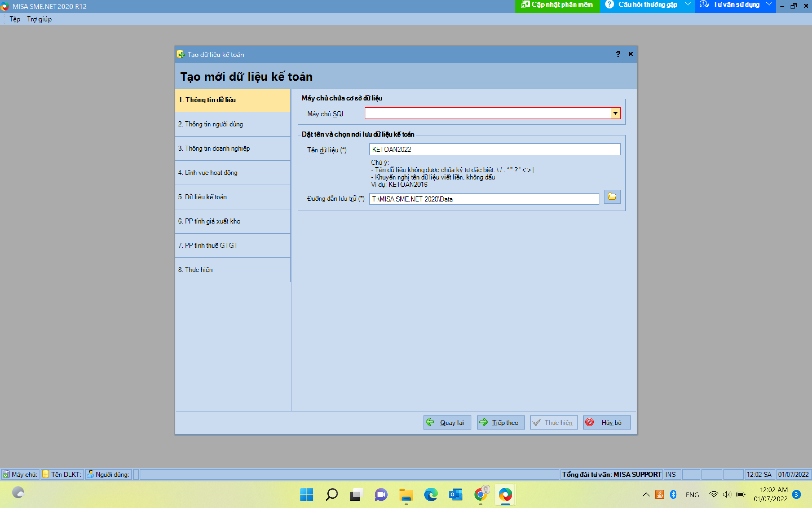The width and height of the screenshot is (812, 508).
Task: Click the MISA SME.NET taskbar icon
Action: pyautogui.click(x=505, y=494)
